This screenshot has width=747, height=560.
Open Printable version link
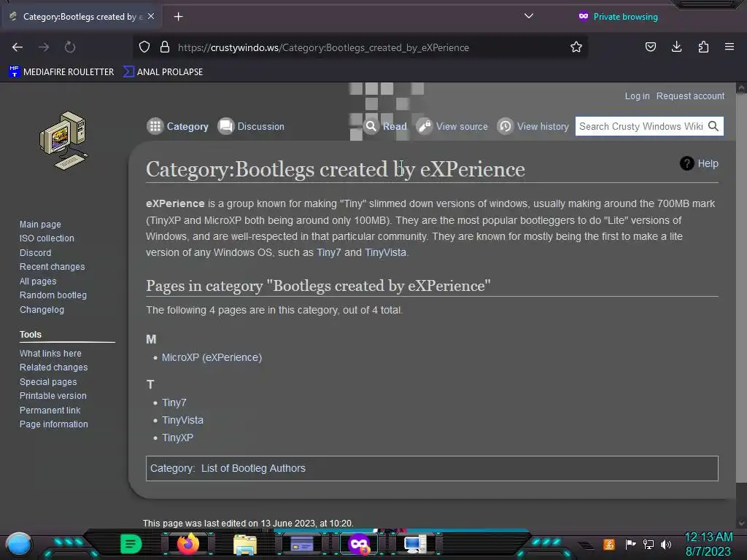pyautogui.click(x=53, y=396)
